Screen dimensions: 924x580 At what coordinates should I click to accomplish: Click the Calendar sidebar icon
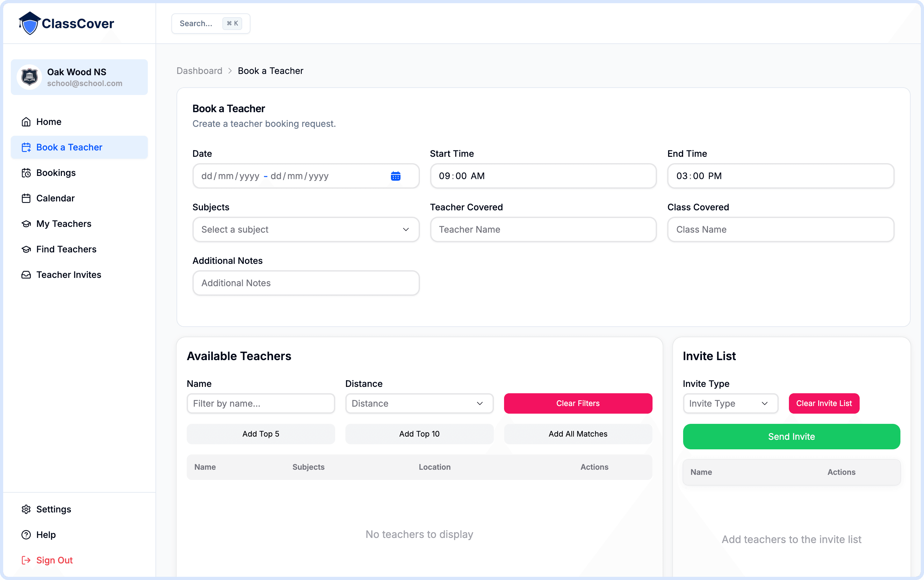coord(26,198)
